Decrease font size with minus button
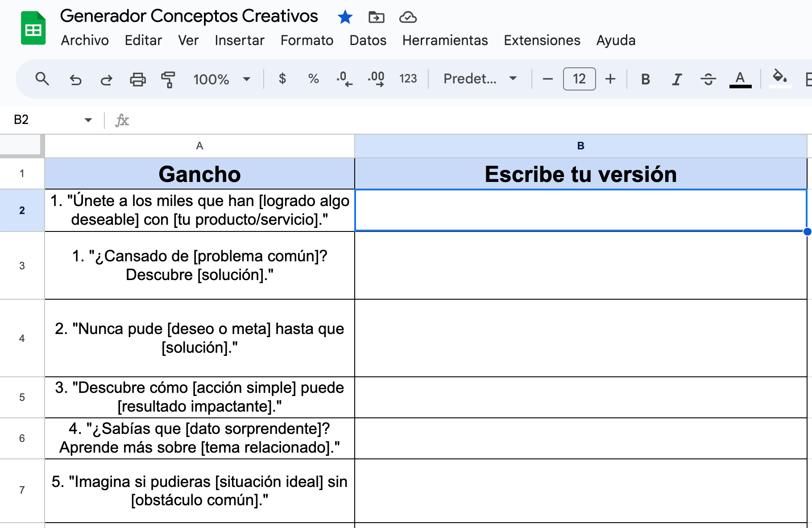Image resolution: width=812 pixels, height=528 pixels. click(x=547, y=79)
